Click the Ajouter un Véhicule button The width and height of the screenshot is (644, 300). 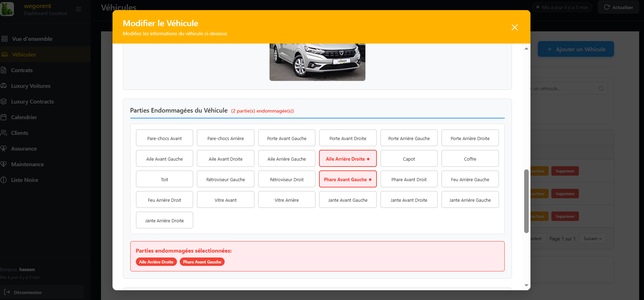click(576, 49)
